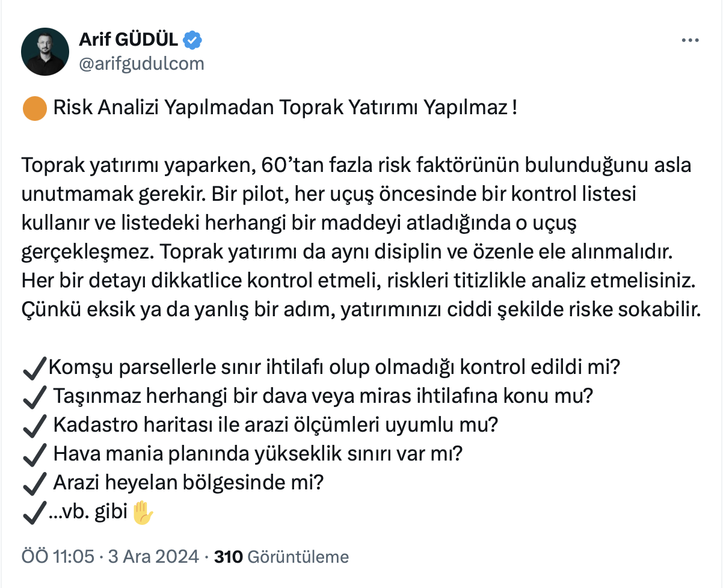The image size is (723, 588).
Task: Click the checkmark before "...vb. gibi"
Action: (34, 513)
